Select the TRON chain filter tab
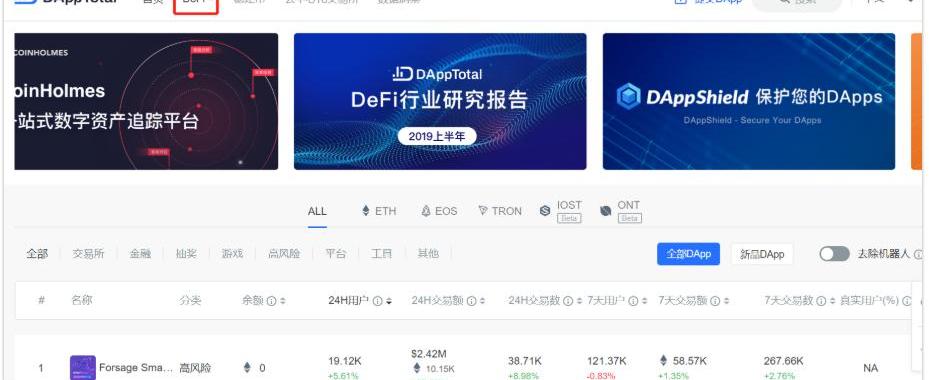This screenshot has height=380, width=929. (499, 211)
